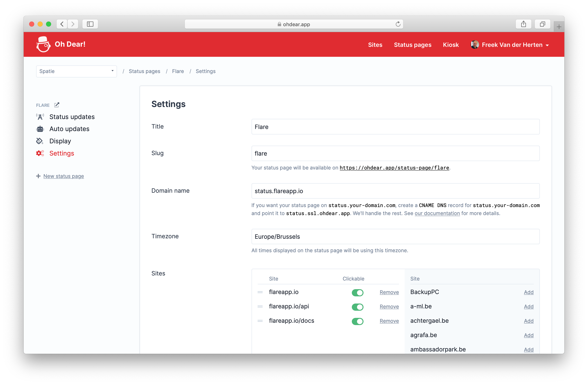Open the Spatie team dropdown
This screenshot has width=588, height=385.
76,71
